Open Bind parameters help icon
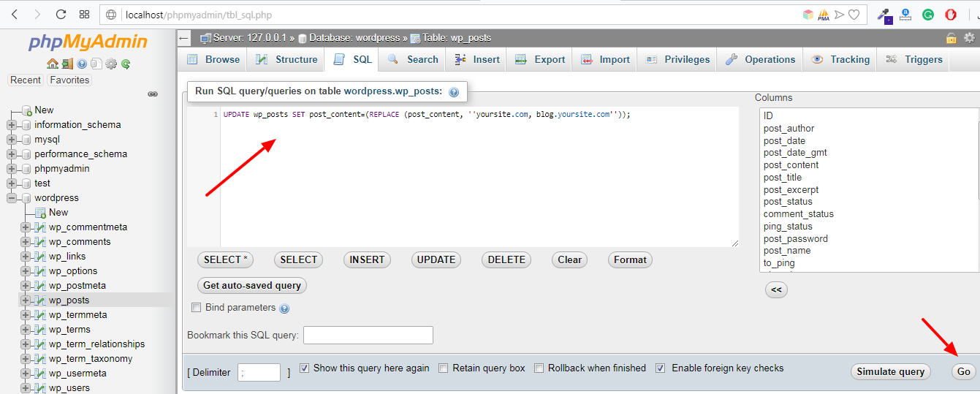 tap(284, 308)
